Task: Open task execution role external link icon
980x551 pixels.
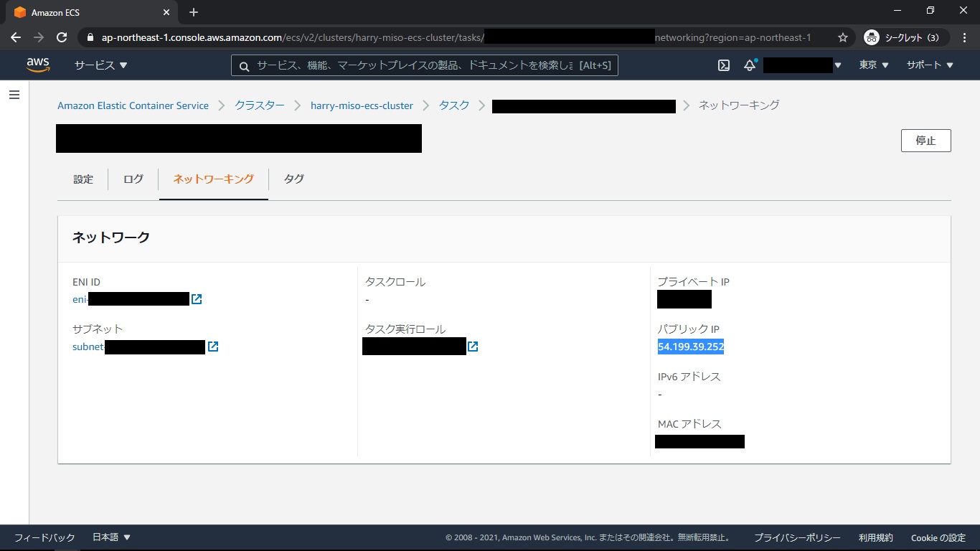Action: (x=473, y=347)
